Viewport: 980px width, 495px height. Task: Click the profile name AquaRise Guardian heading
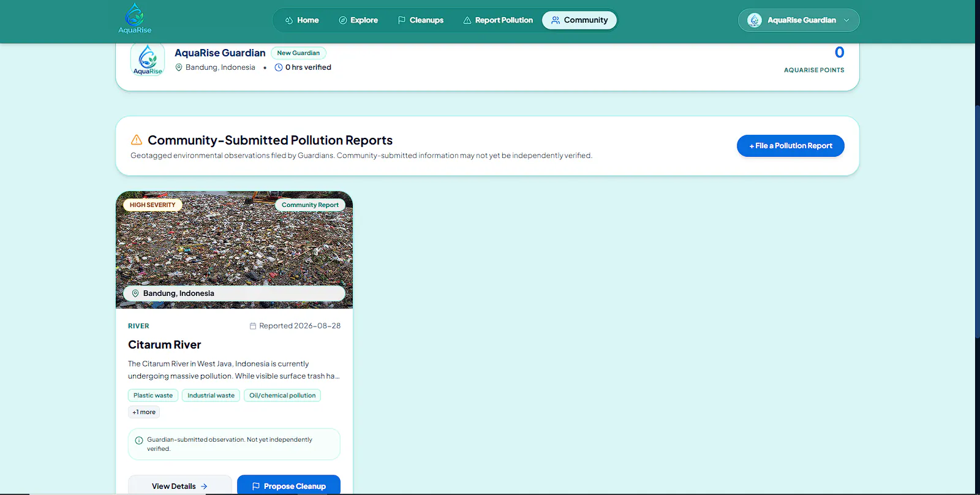tap(220, 53)
